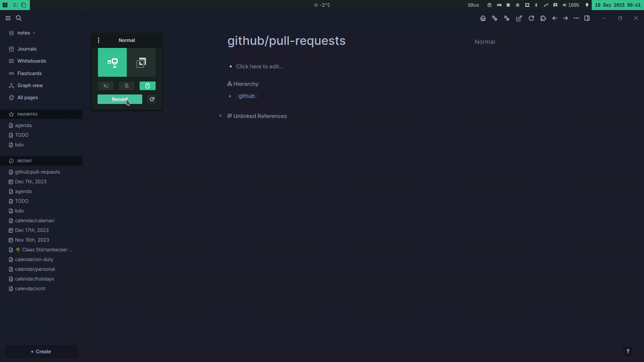Click the Graph view icon in sidebar
Image resolution: width=644 pixels, height=362 pixels.
click(x=11, y=85)
